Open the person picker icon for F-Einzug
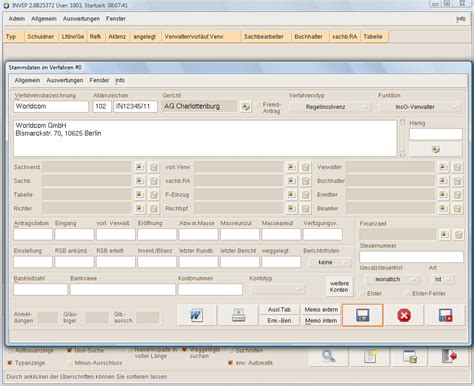 [x=292, y=195]
